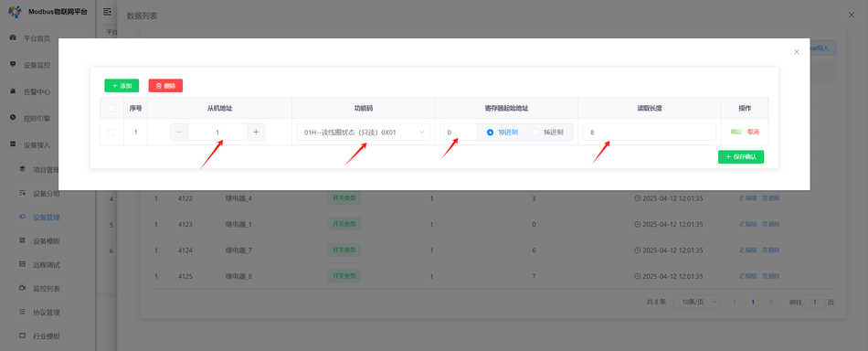868x351 pixels.
Task: Click 删除 for the 继电器_7 row
Action: (771, 250)
